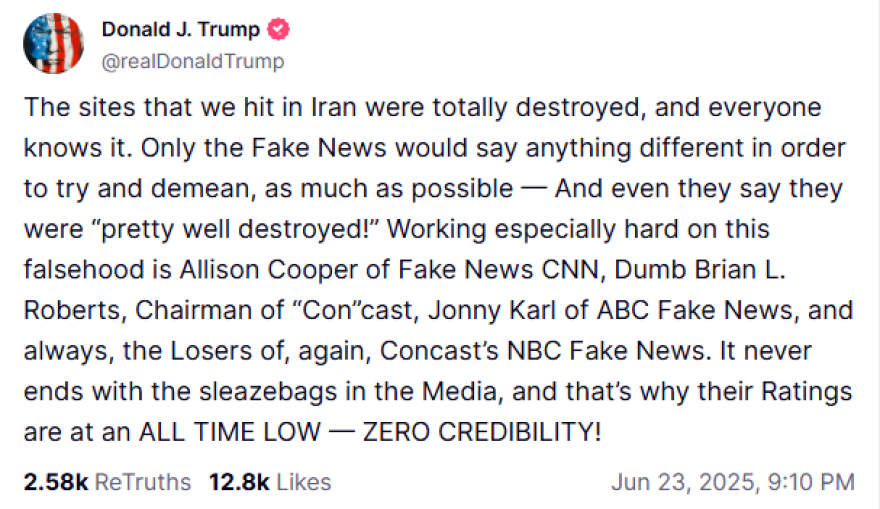
Task: View the "ReTruths" label list
Action: 142,482
